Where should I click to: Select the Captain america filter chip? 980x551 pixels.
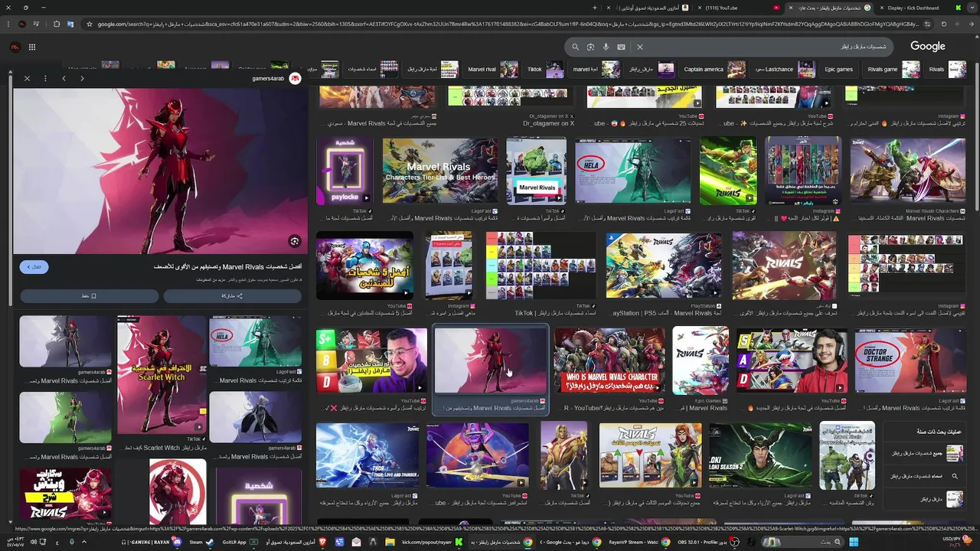tap(713, 70)
